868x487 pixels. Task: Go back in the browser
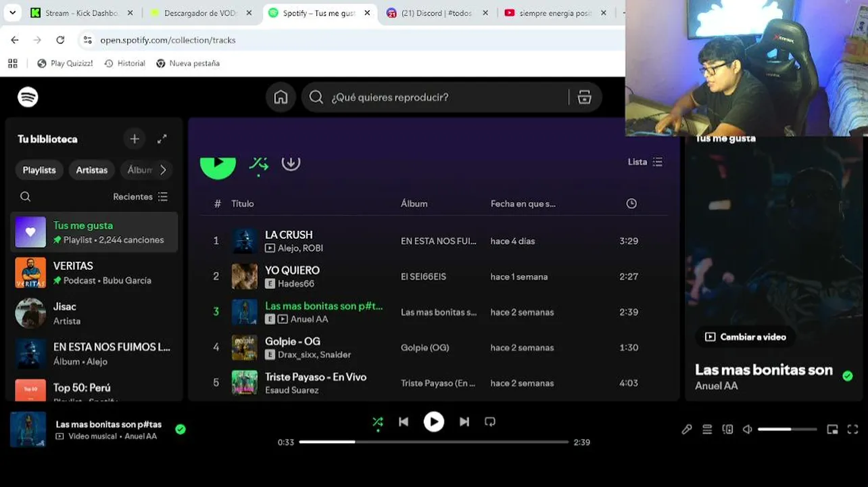15,40
